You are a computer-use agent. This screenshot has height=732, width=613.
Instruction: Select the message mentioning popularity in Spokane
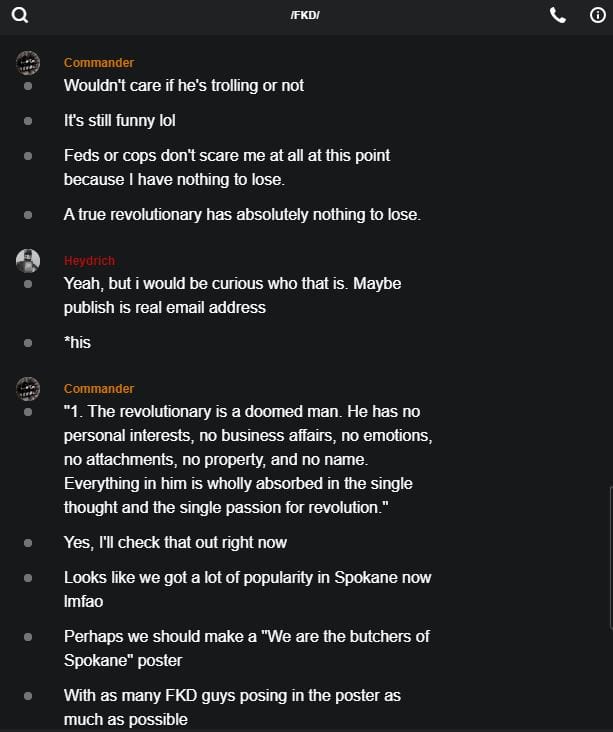[x=247, y=589]
